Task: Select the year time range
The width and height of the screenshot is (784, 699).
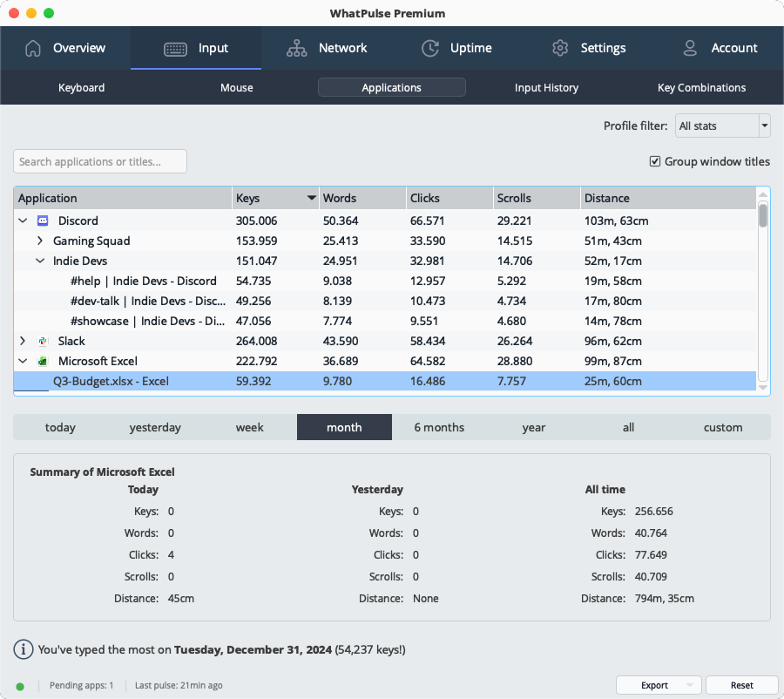Action: tap(533, 427)
